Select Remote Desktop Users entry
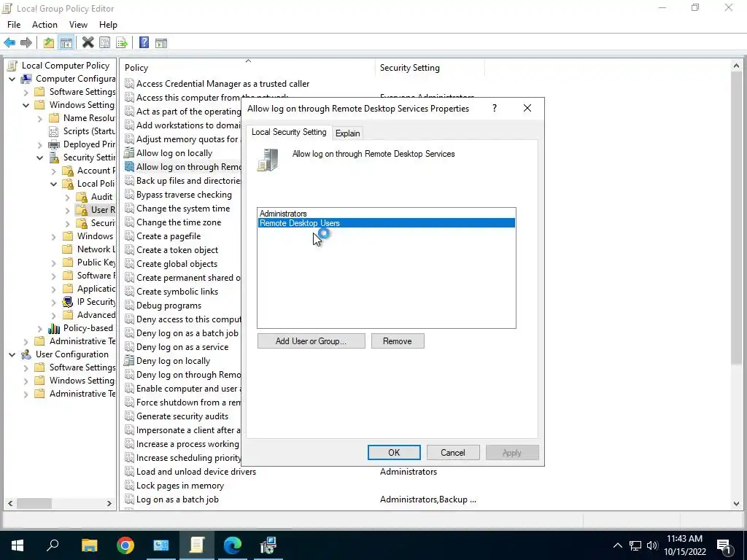 pos(387,223)
